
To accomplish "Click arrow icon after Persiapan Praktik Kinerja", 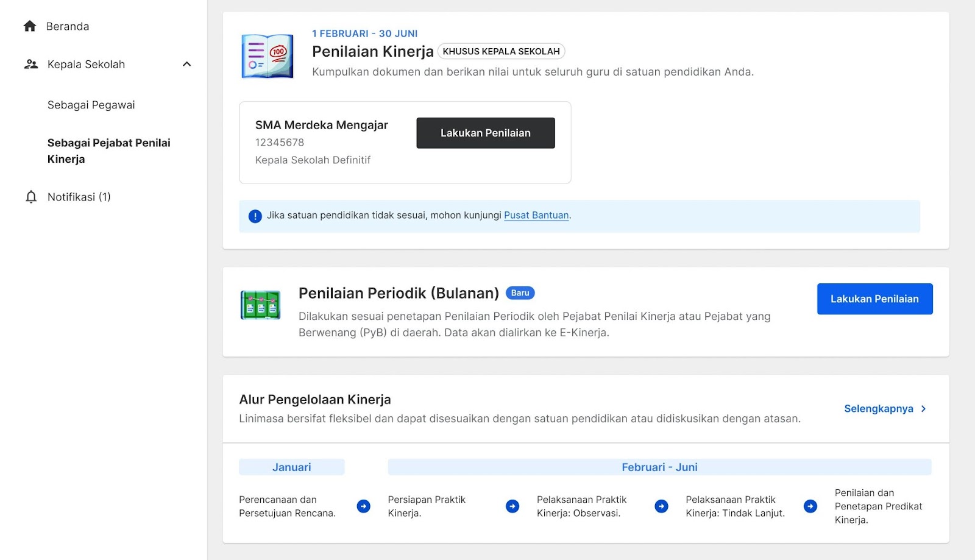I will tap(512, 506).
